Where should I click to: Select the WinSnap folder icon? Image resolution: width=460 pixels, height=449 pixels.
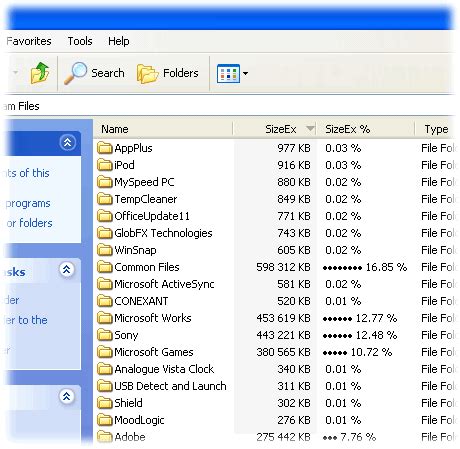(105, 250)
